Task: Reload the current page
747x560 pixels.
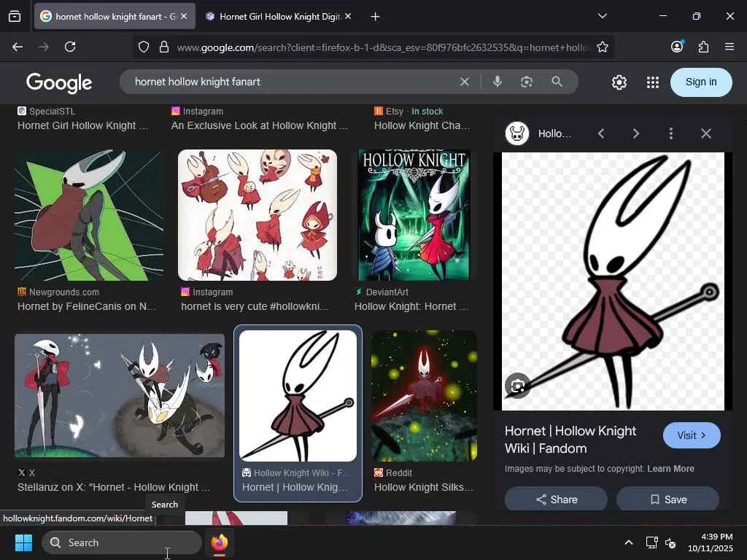Action: click(x=70, y=47)
